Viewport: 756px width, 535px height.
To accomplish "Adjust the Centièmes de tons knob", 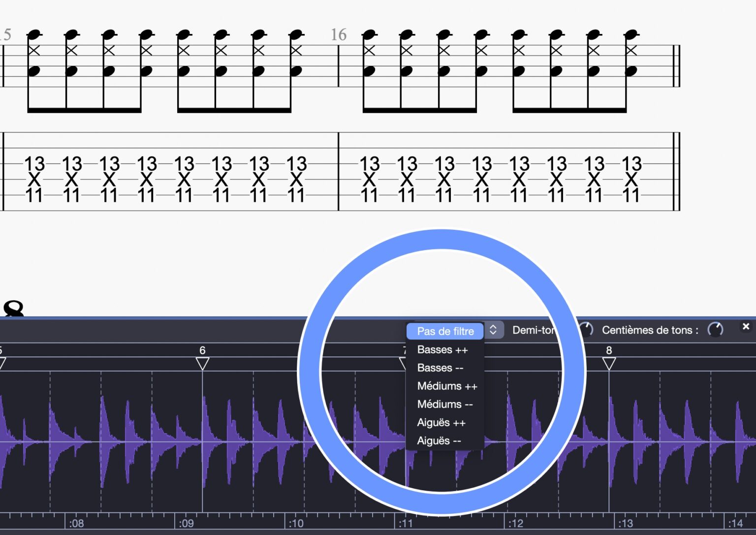I will (714, 330).
